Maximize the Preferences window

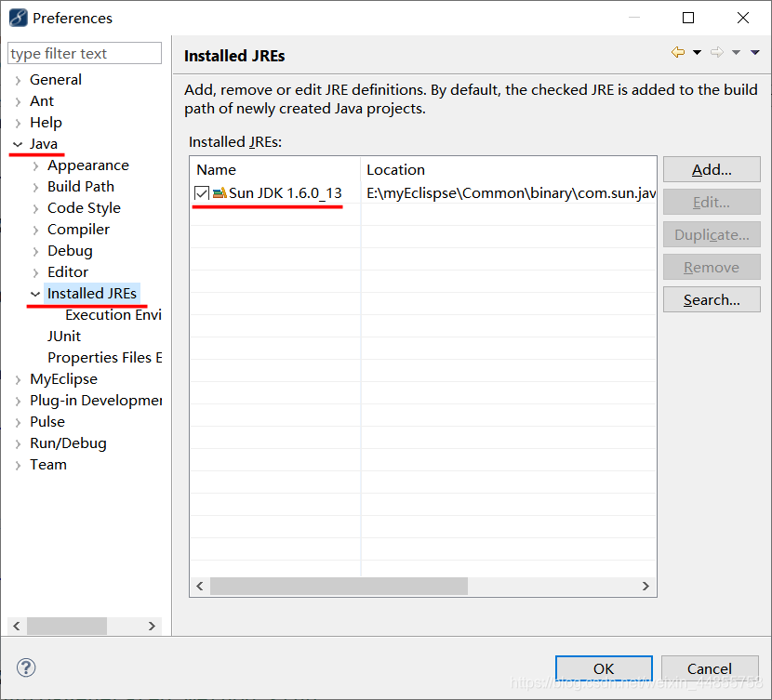tap(688, 18)
